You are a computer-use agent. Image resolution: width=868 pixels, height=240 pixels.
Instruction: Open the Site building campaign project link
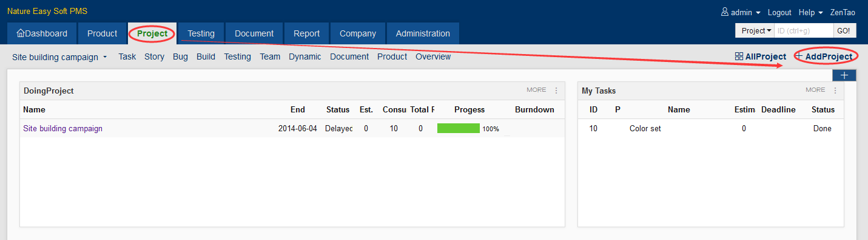tap(62, 128)
